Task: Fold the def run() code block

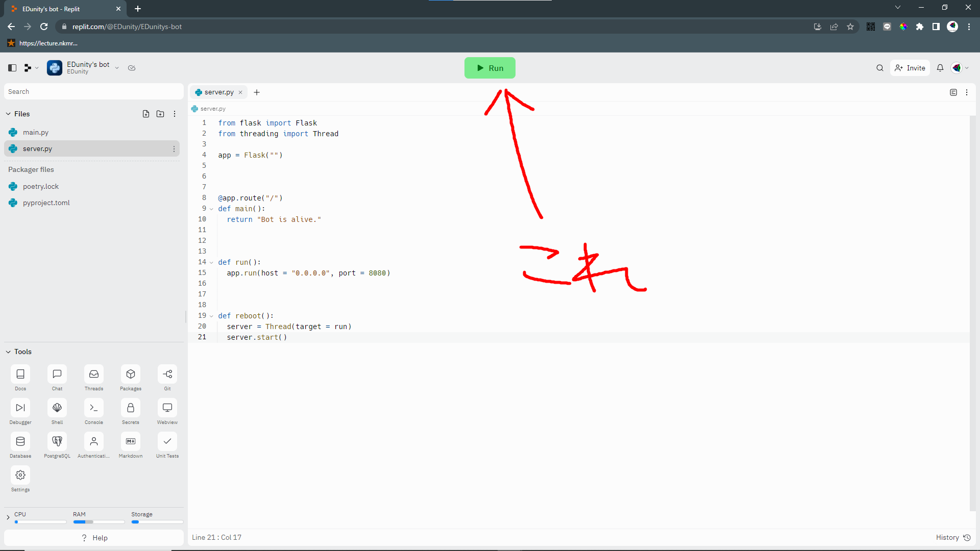Action: coord(211,262)
